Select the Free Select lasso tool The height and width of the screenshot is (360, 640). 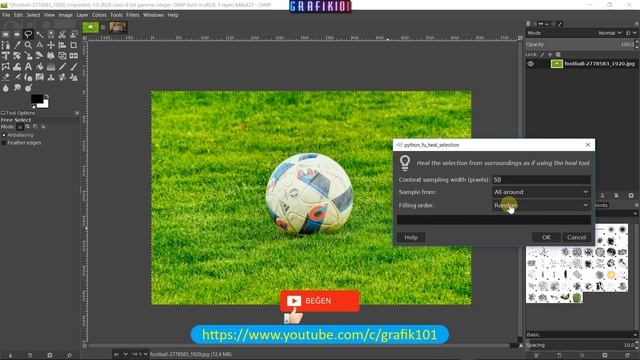[x=28, y=34]
